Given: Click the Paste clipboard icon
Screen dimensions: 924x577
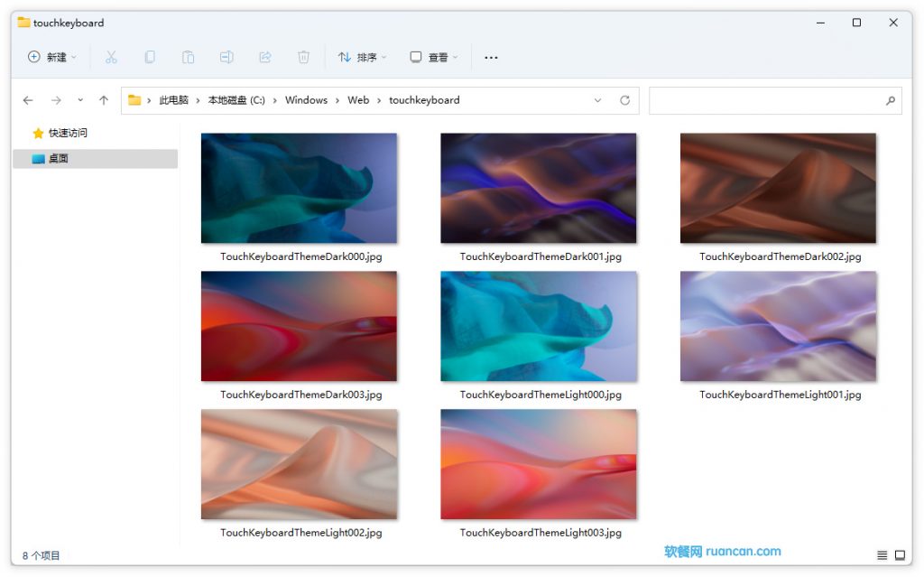Looking at the screenshot, I should coord(188,57).
